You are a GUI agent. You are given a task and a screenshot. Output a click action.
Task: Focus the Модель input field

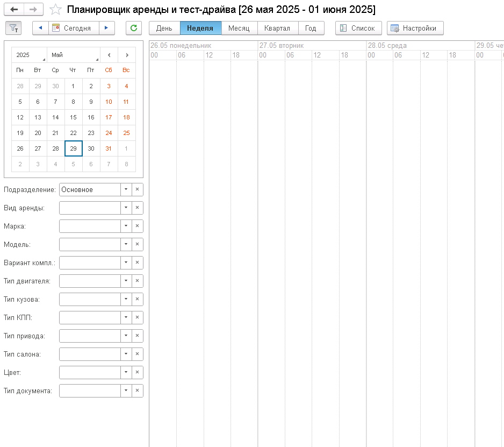(x=90, y=244)
